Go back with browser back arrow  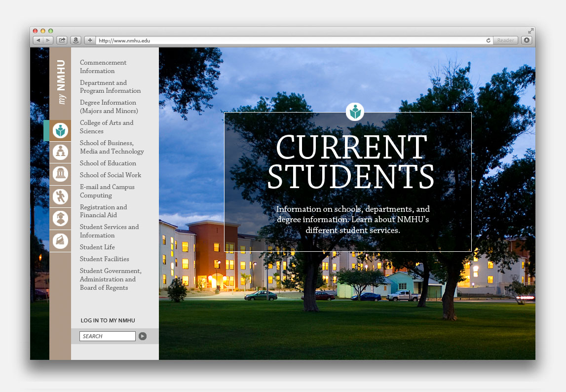(x=38, y=40)
